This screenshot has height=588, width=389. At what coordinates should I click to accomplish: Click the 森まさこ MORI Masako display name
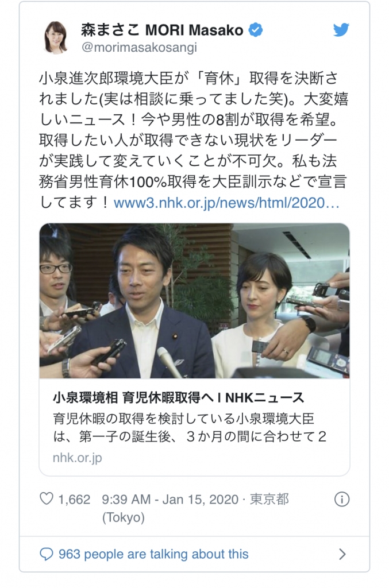(162, 30)
